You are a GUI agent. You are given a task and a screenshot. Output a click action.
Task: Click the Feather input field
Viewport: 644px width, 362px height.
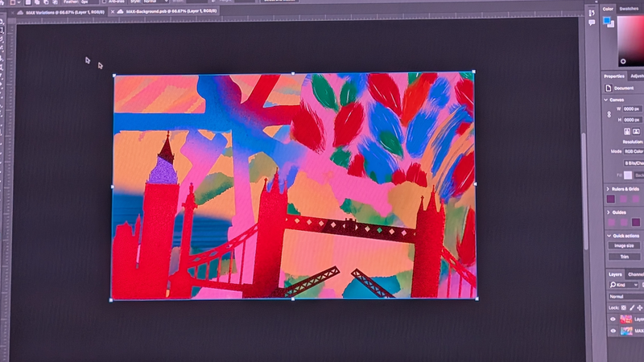coord(89,2)
